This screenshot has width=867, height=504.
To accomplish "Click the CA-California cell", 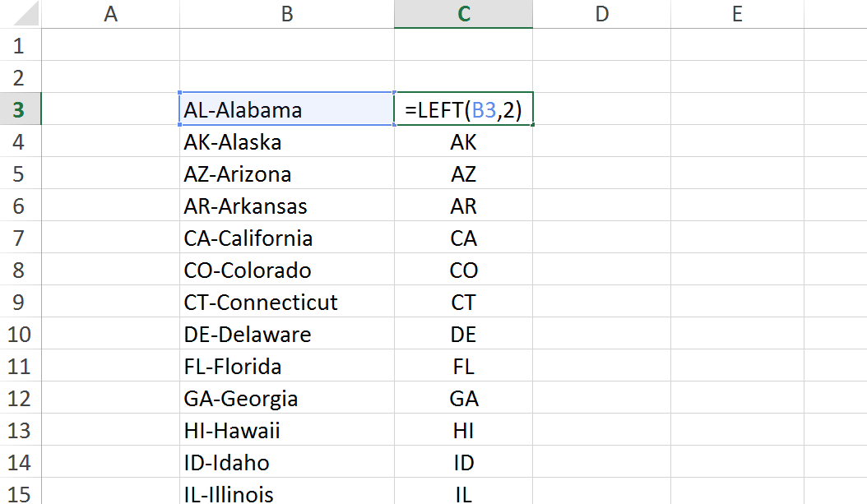I will pyautogui.click(x=286, y=238).
